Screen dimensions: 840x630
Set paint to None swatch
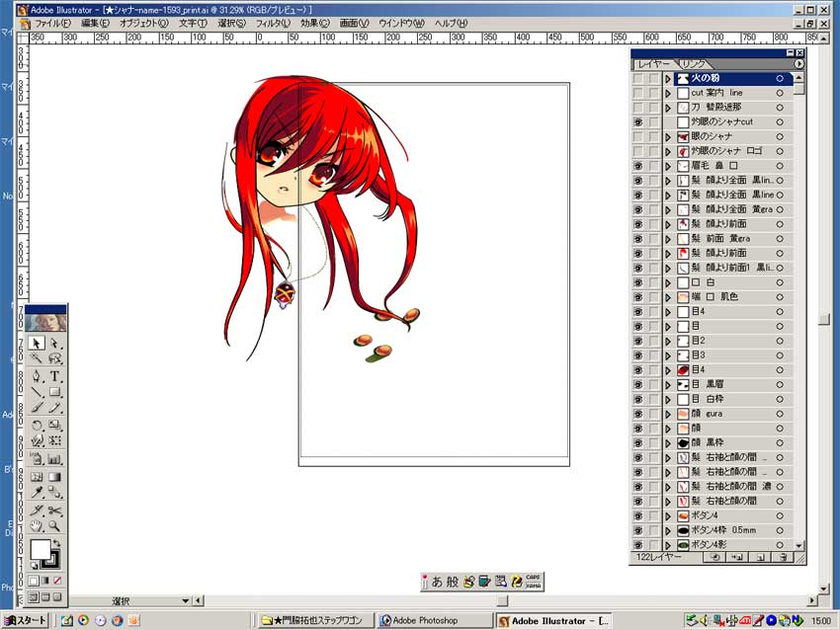[57, 581]
